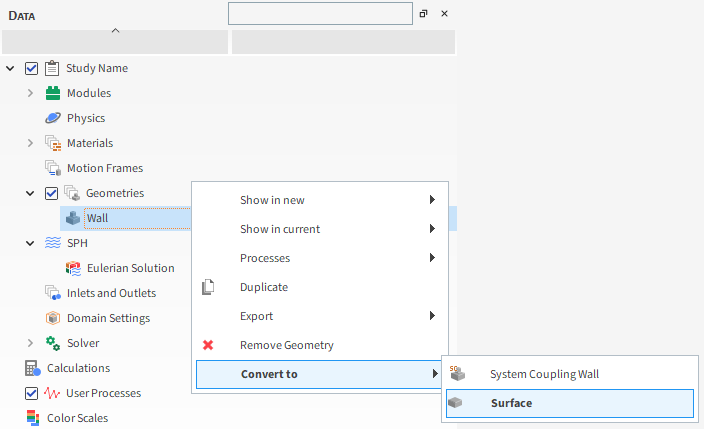Select System Coupling Wall option
This screenshot has height=429, width=704.
[x=570, y=374]
